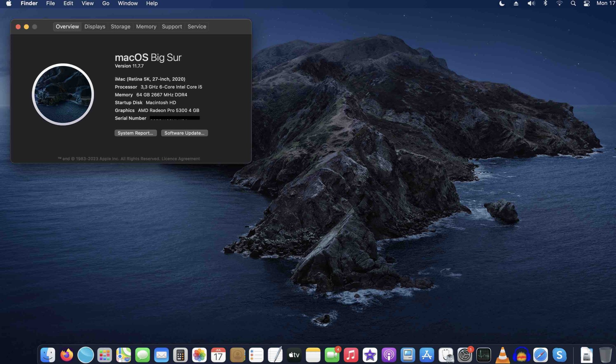Open Activity Monitor in the Dock
Viewport: 616px width, 364px height.
tap(484, 355)
